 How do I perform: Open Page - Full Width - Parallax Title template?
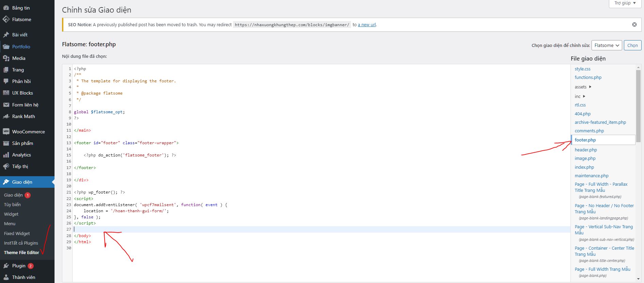(x=601, y=187)
